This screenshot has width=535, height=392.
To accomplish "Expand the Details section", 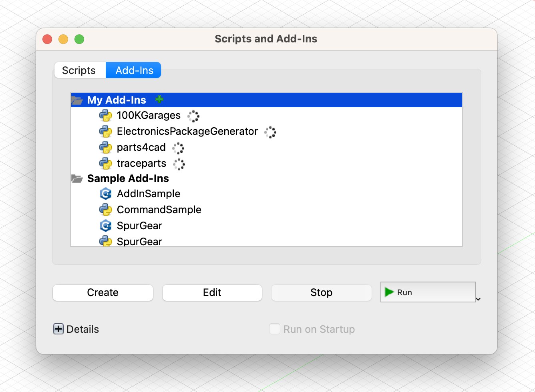I will [58, 329].
